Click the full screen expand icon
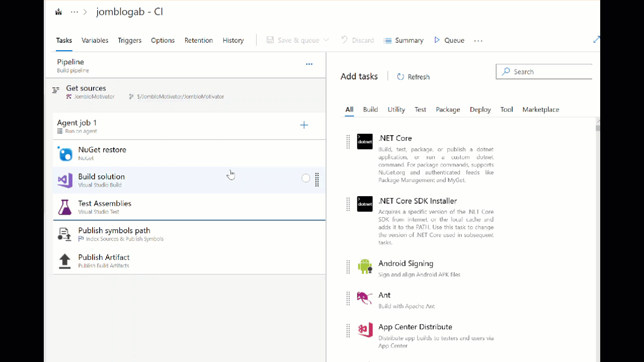Screen dimensions: 644x362 click(x=596, y=40)
